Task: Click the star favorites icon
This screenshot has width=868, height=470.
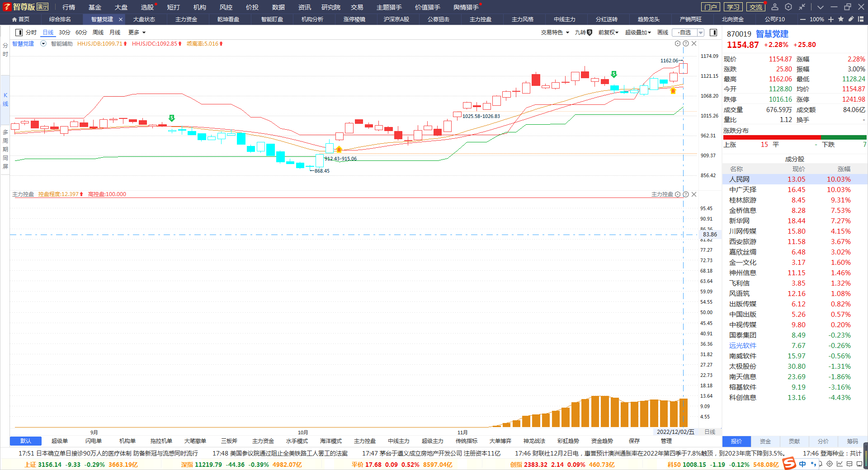Action: (841, 19)
